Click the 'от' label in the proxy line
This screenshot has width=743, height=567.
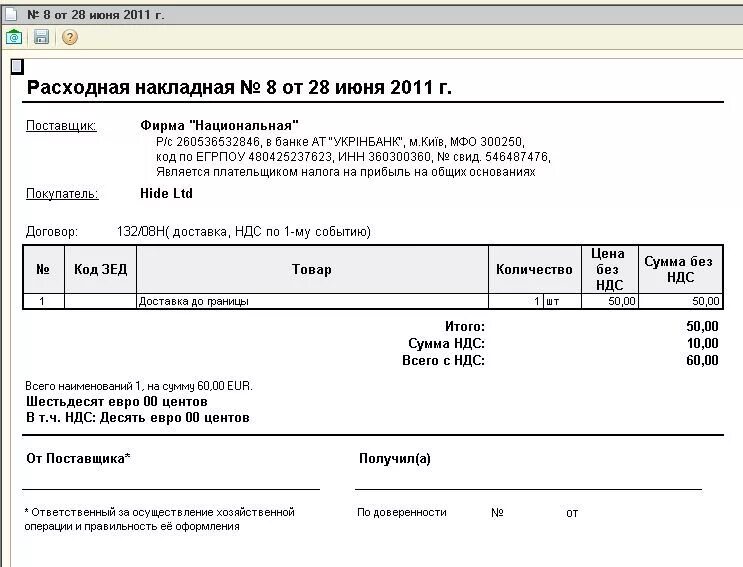point(572,513)
